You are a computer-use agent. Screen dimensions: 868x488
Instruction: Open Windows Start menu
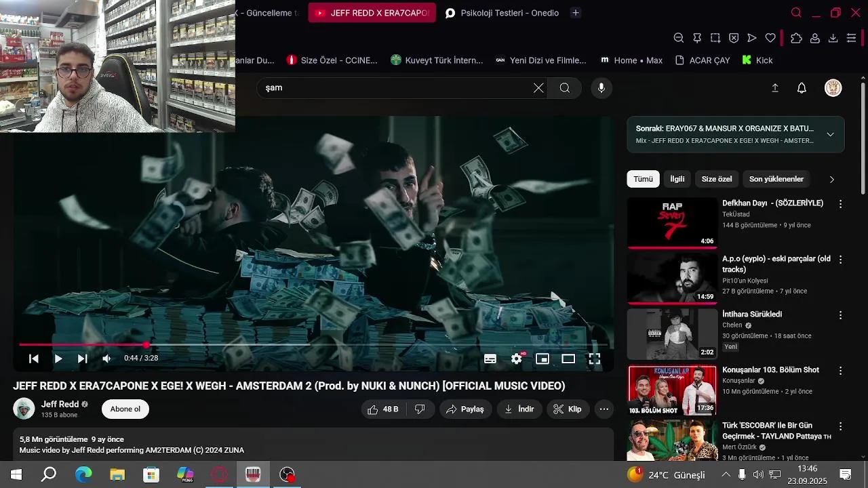tap(16, 474)
